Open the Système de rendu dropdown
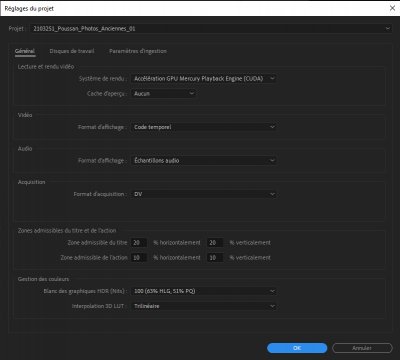 click(x=203, y=79)
